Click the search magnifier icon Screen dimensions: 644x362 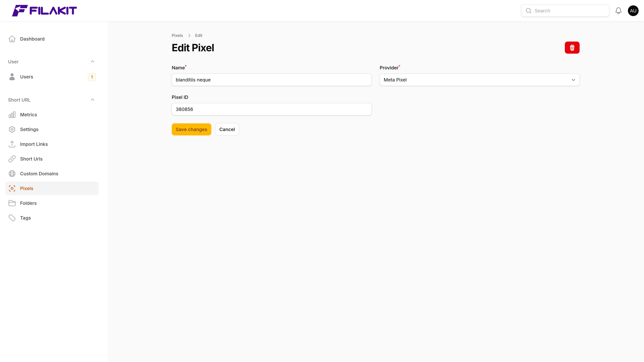point(529,11)
